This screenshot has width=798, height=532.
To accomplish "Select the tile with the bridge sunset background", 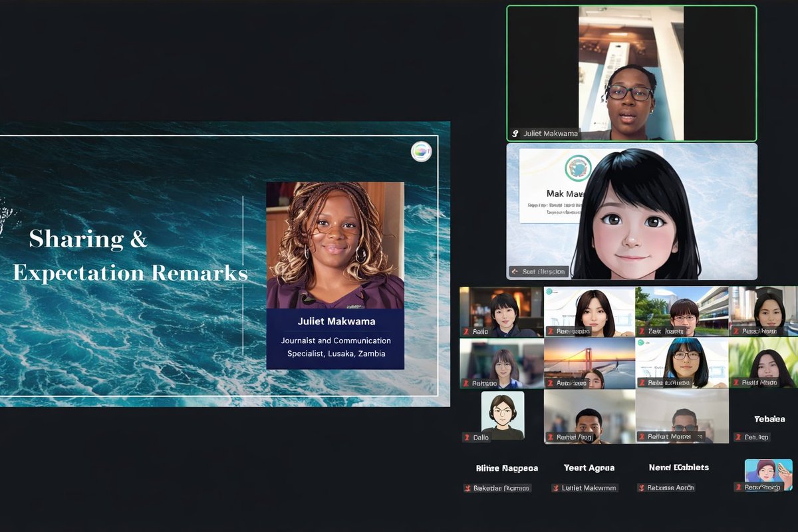I will (589, 363).
